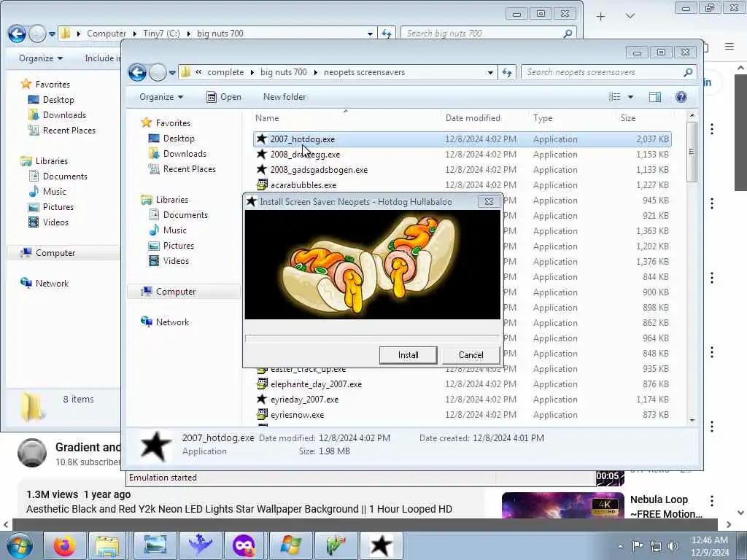
Task: Select the eyrieday_2007.exe file
Action: [x=462, y=399]
